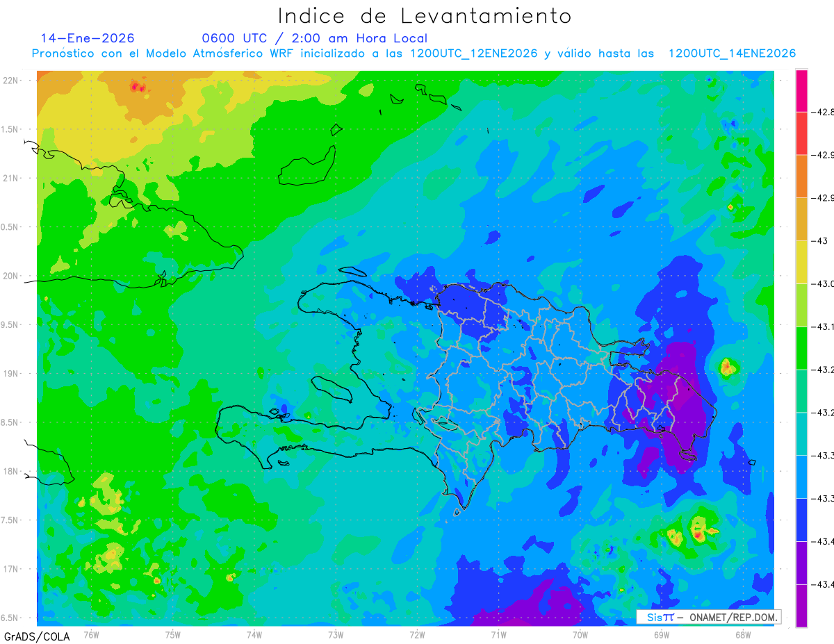Click the solid green colorbar swatch

tap(801, 347)
